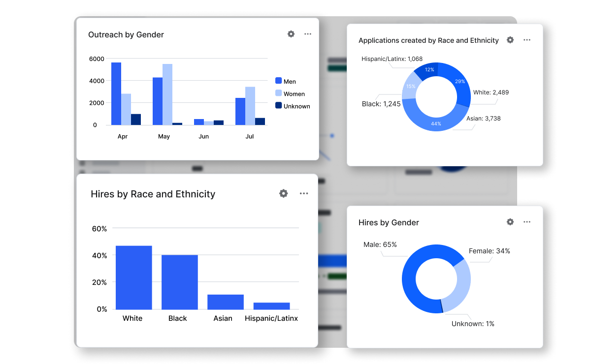Click the 'Hispanic/Latinx' x-axis label
The height and width of the screenshot is (364, 591).
click(x=271, y=318)
